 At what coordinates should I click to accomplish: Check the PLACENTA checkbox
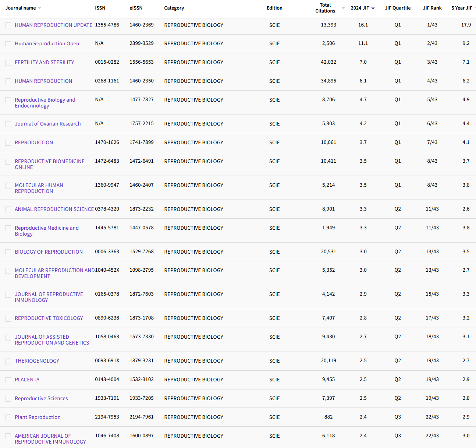click(x=8, y=380)
